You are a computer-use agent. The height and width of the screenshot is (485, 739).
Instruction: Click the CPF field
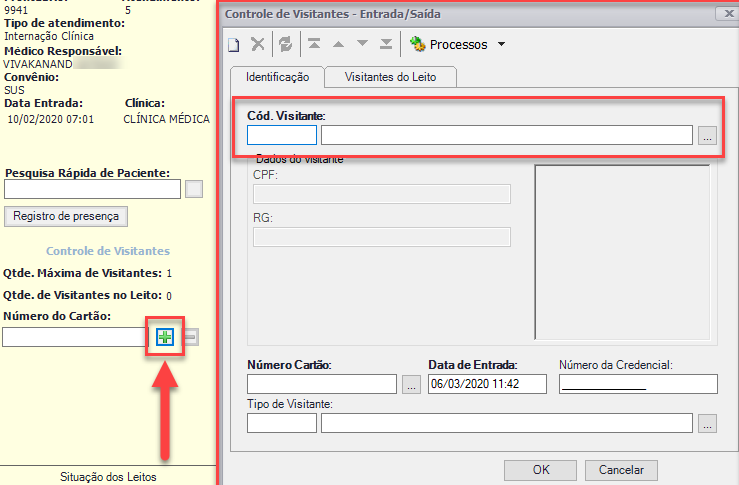tap(382, 194)
